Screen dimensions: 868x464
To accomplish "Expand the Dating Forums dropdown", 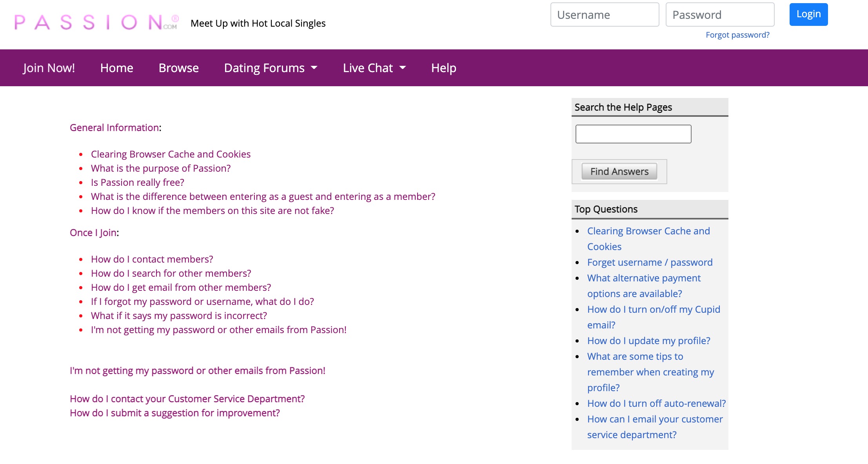I will [271, 68].
